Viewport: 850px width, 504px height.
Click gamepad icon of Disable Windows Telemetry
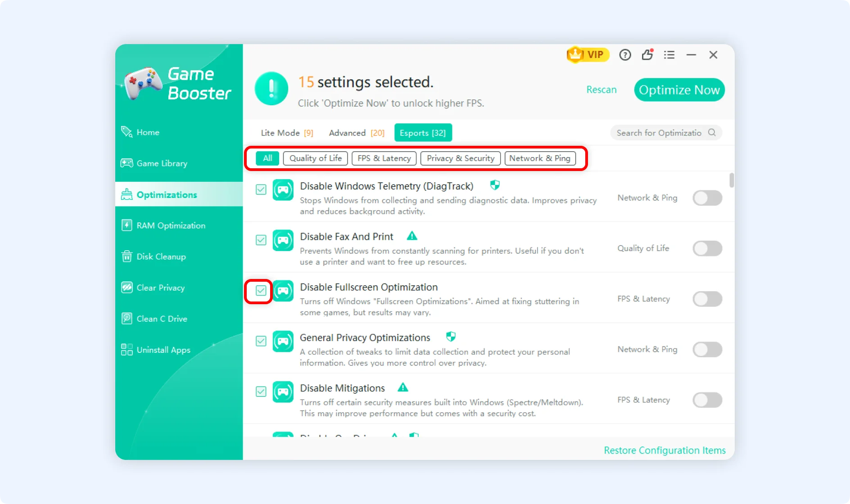pos(283,190)
